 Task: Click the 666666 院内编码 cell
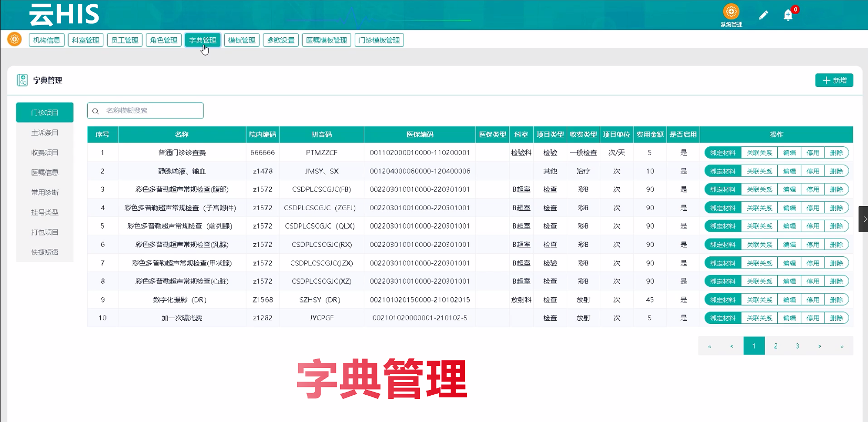coord(262,153)
